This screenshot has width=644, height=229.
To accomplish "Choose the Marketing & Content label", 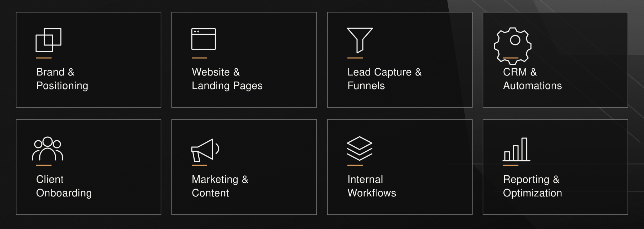I will click(220, 186).
